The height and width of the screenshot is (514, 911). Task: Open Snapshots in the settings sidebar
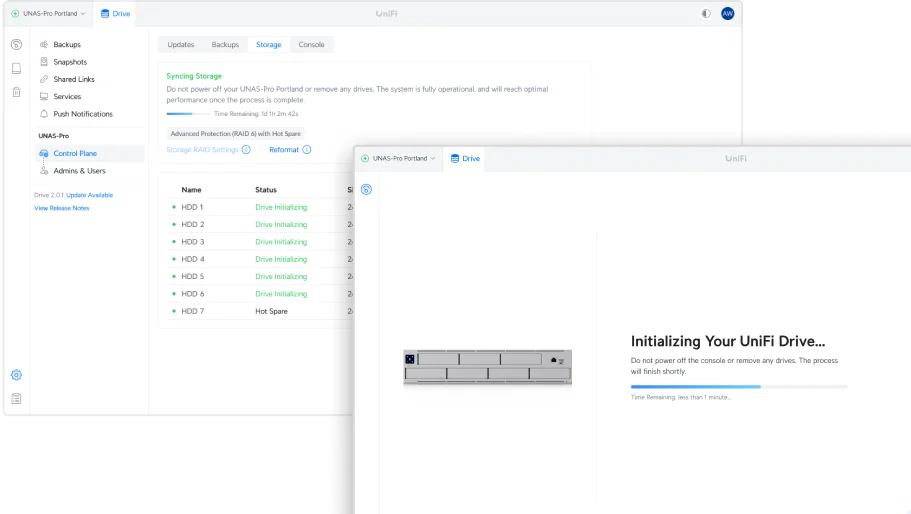coord(70,62)
